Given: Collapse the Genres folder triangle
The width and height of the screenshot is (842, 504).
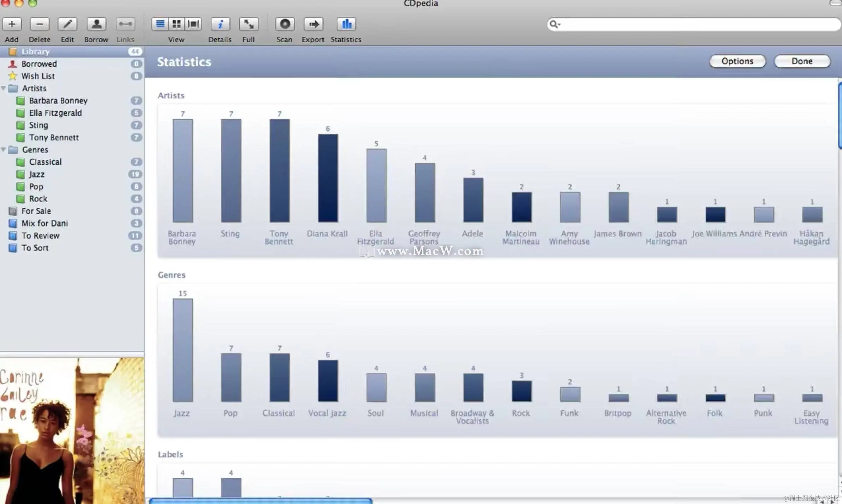Looking at the screenshot, I should pyautogui.click(x=4, y=150).
